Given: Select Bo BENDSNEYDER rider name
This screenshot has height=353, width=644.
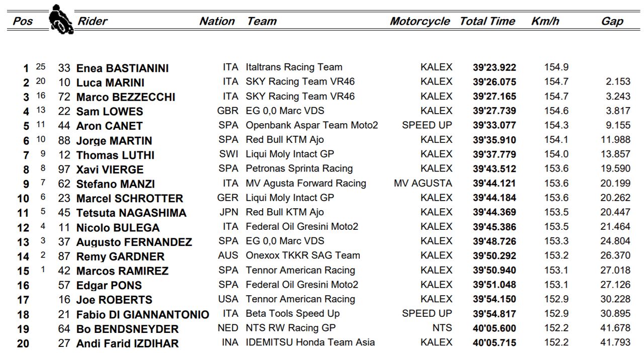Looking at the screenshot, I should [x=127, y=329].
